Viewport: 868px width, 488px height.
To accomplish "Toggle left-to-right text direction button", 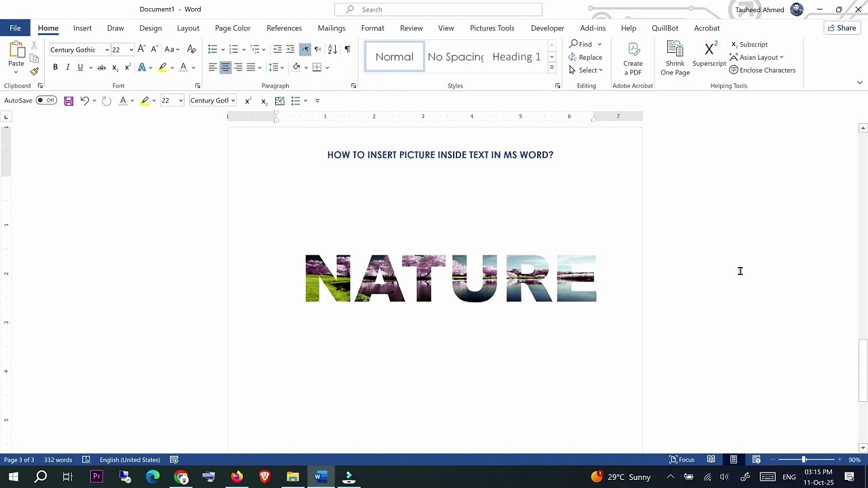I will pos(305,49).
